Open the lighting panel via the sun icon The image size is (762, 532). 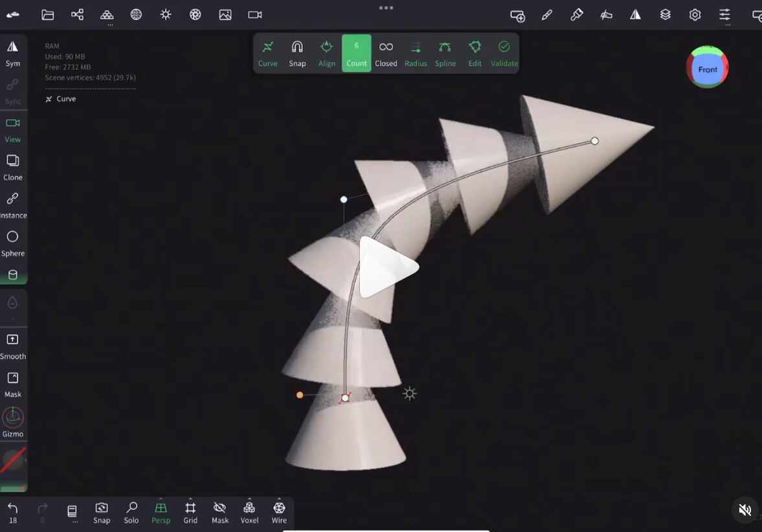point(166,14)
